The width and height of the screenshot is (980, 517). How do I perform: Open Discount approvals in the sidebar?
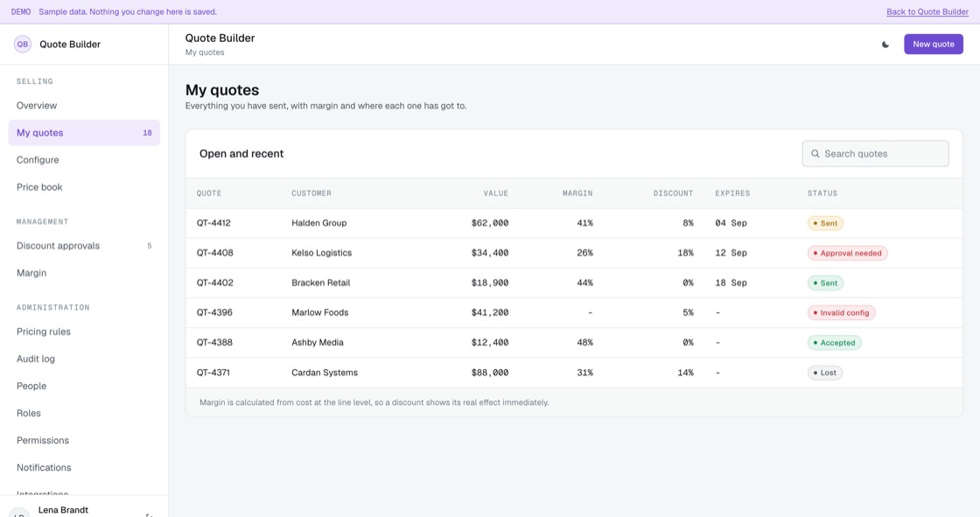84,246
